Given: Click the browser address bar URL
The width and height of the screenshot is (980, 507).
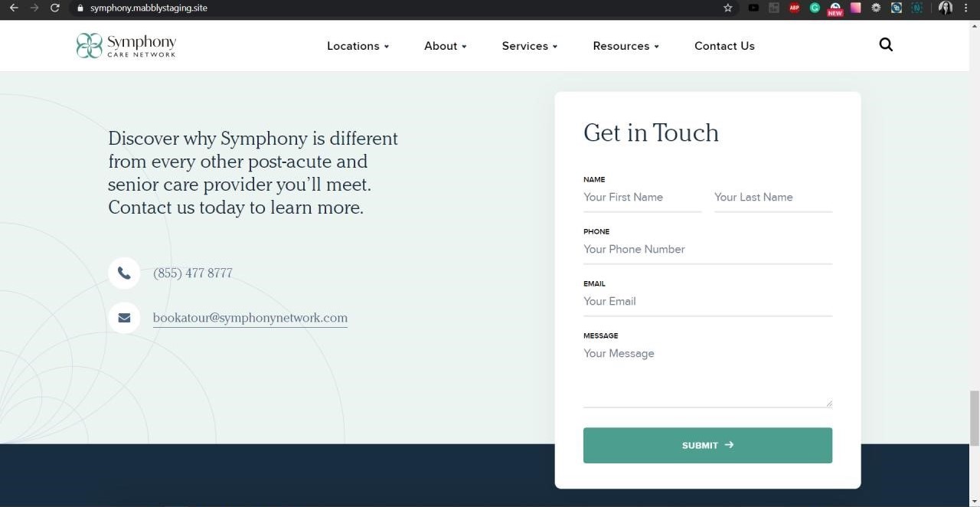Looking at the screenshot, I should point(149,8).
